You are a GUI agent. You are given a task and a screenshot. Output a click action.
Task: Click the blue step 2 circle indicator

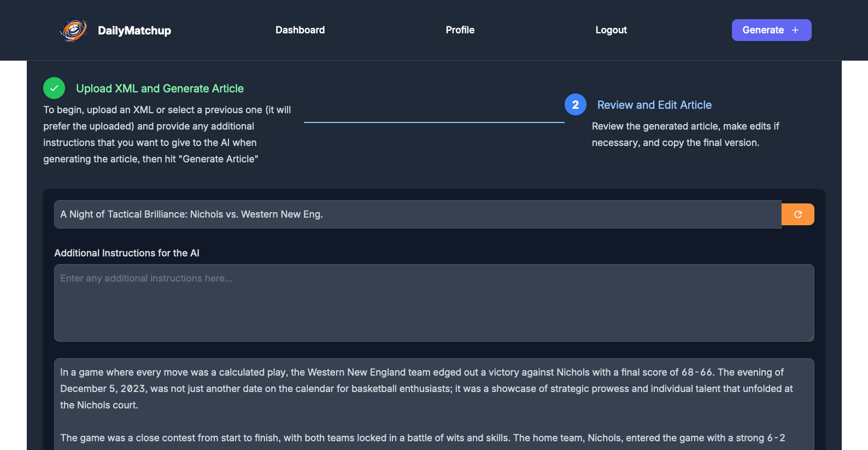575,104
